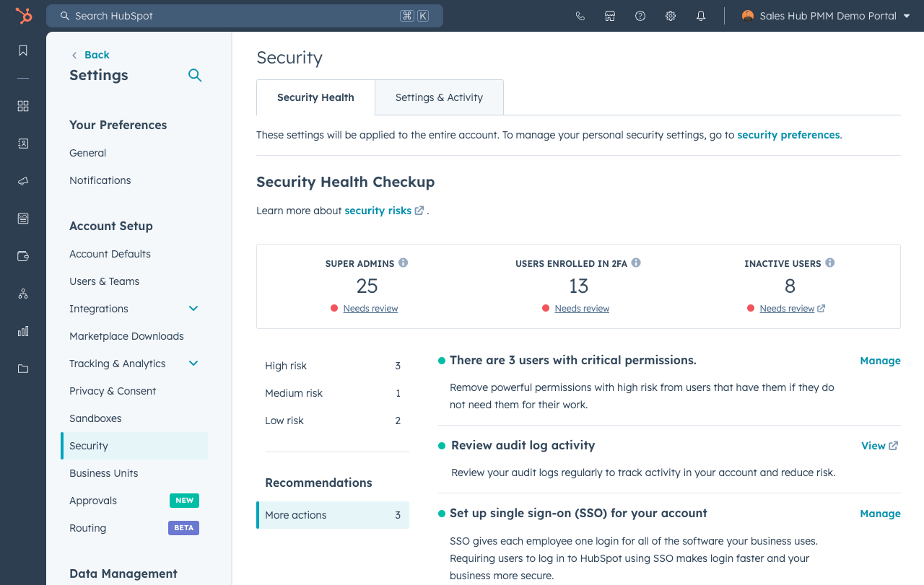Click Manage for critical permissions

point(880,361)
